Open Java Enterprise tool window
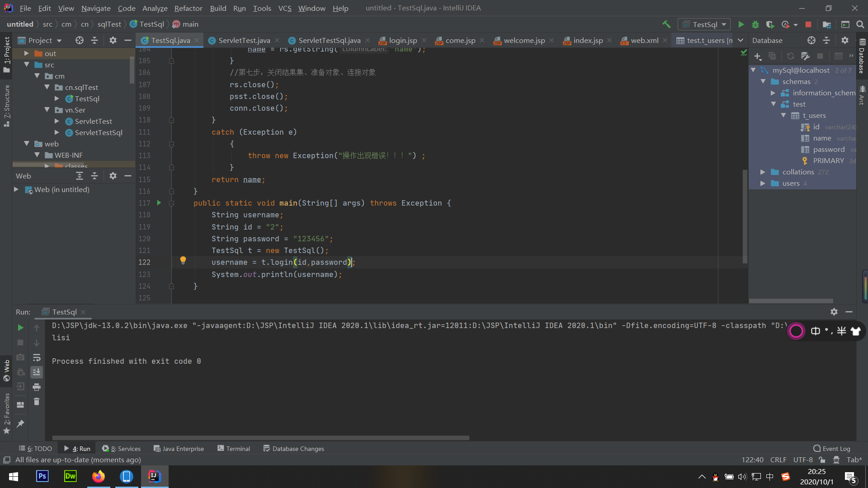868x488 pixels. coord(179,449)
